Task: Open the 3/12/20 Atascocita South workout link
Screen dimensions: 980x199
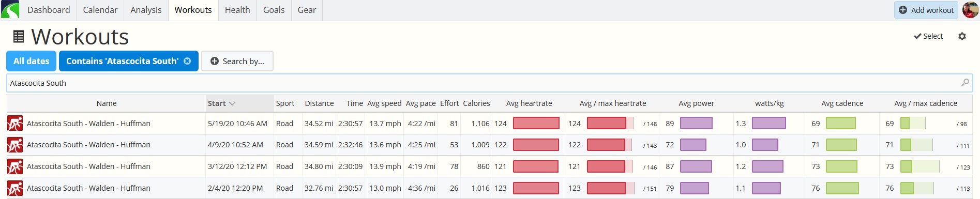Action: (88, 166)
